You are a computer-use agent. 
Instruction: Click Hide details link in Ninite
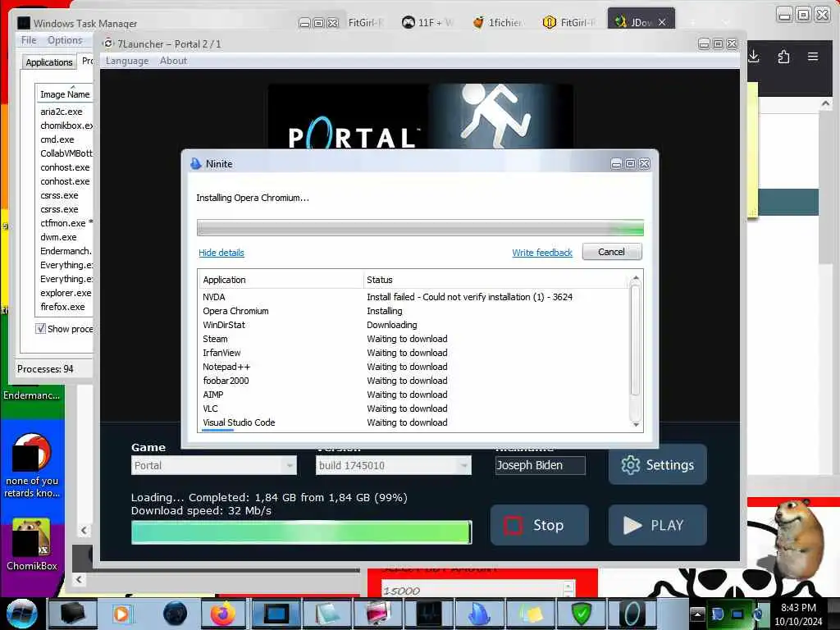[x=221, y=253]
